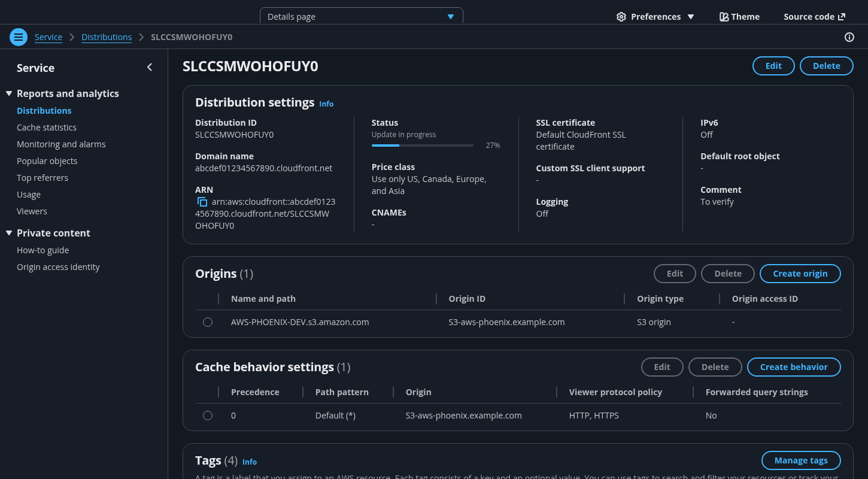Click the Theme icon
Viewport: 868px width, 479px height.
tap(724, 17)
